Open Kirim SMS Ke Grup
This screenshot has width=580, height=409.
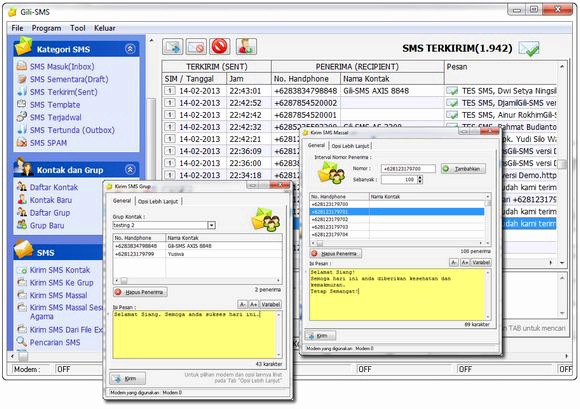[61, 283]
